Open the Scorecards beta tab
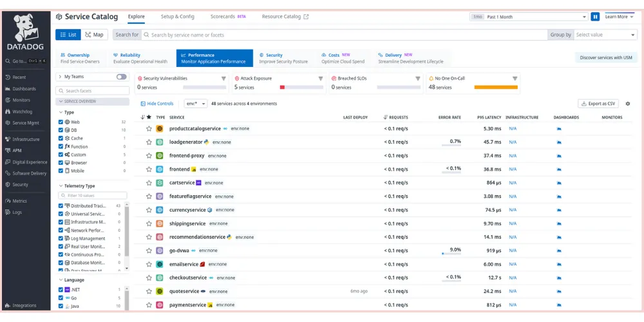The height and width of the screenshot is (322, 644). pyautogui.click(x=228, y=17)
